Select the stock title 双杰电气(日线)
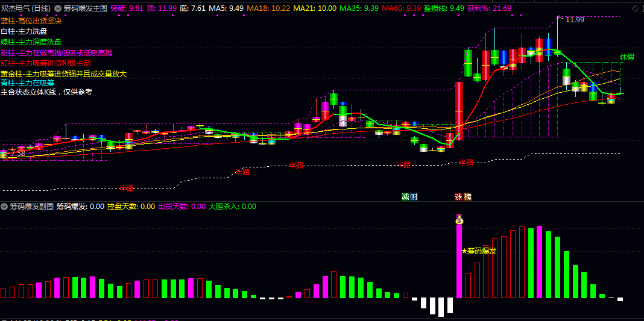644x321 pixels. click(27, 8)
